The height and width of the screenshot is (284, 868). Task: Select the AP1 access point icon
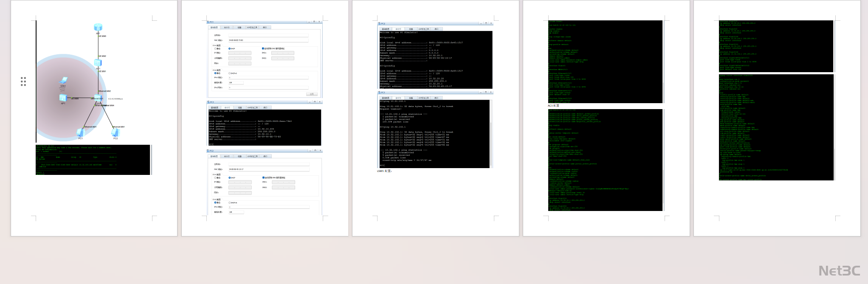coord(63,98)
